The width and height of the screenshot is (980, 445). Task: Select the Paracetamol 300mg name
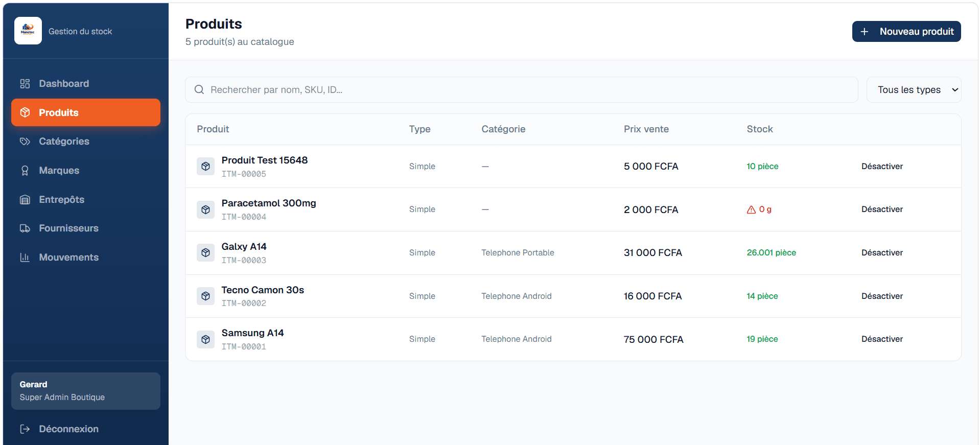269,203
